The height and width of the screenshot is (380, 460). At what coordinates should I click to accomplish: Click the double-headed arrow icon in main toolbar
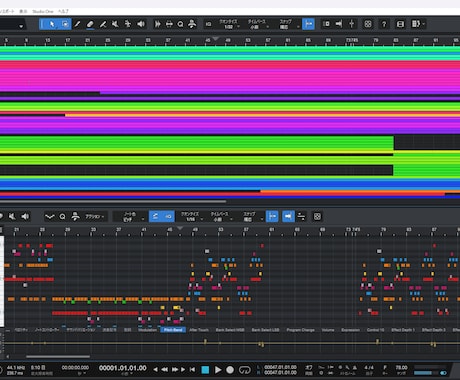pos(169,24)
